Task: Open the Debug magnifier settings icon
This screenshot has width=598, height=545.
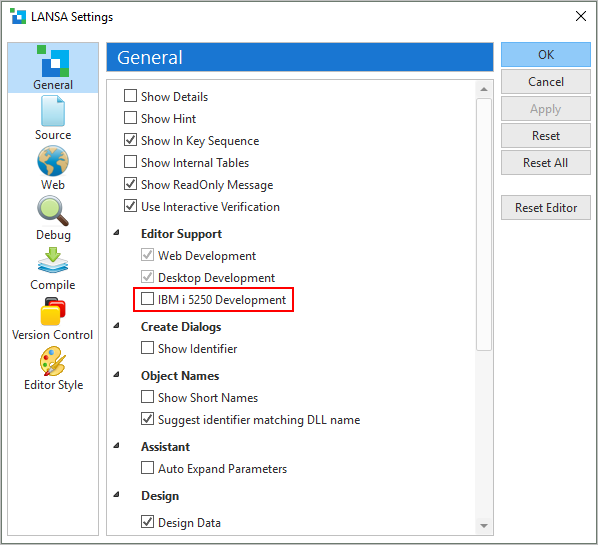Action: coord(53,211)
